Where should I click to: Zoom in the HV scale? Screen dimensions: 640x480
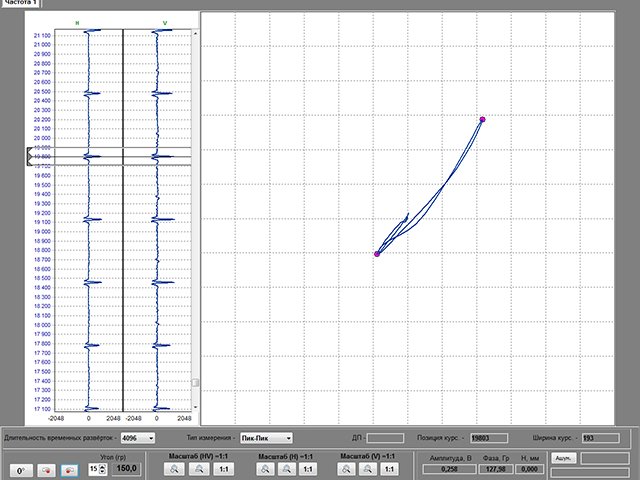tap(174, 468)
